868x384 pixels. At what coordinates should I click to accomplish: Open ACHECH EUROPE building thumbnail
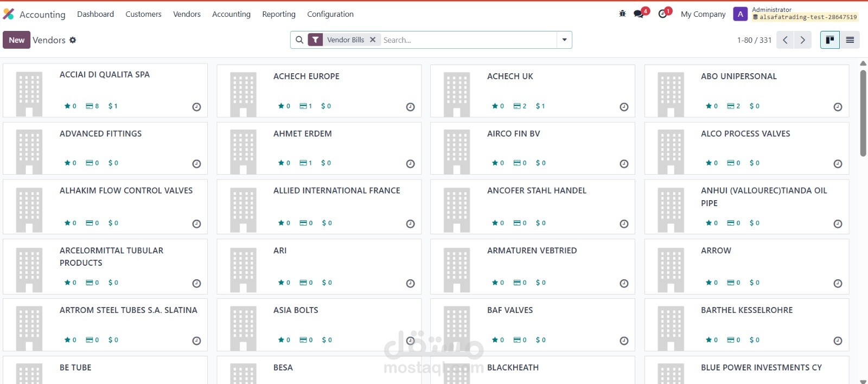coord(243,94)
